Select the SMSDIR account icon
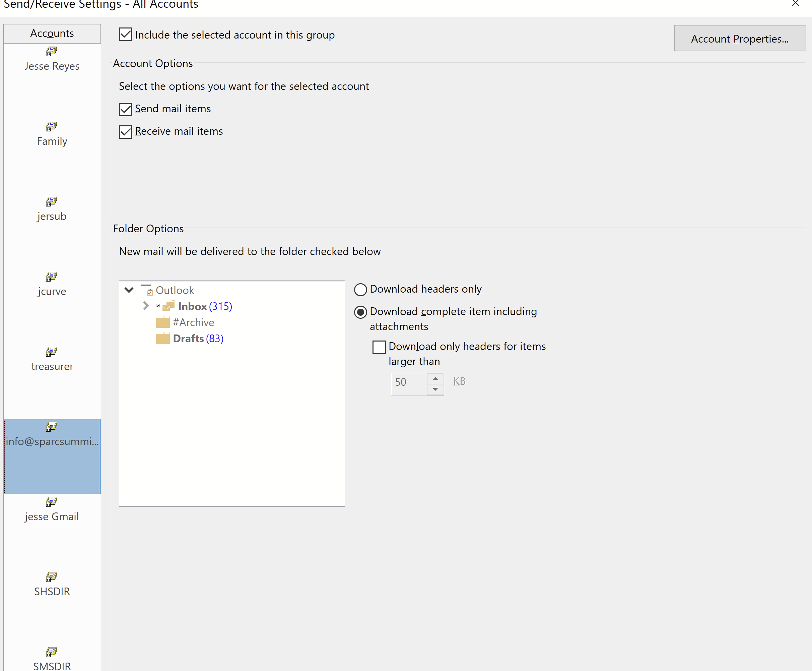The image size is (812, 671). (52, 652)
